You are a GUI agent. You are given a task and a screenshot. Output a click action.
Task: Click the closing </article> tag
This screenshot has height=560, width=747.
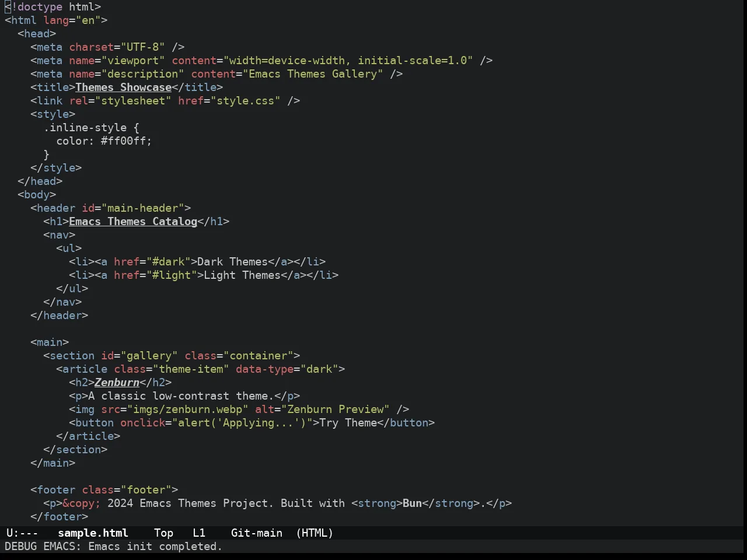click(88, 436)
